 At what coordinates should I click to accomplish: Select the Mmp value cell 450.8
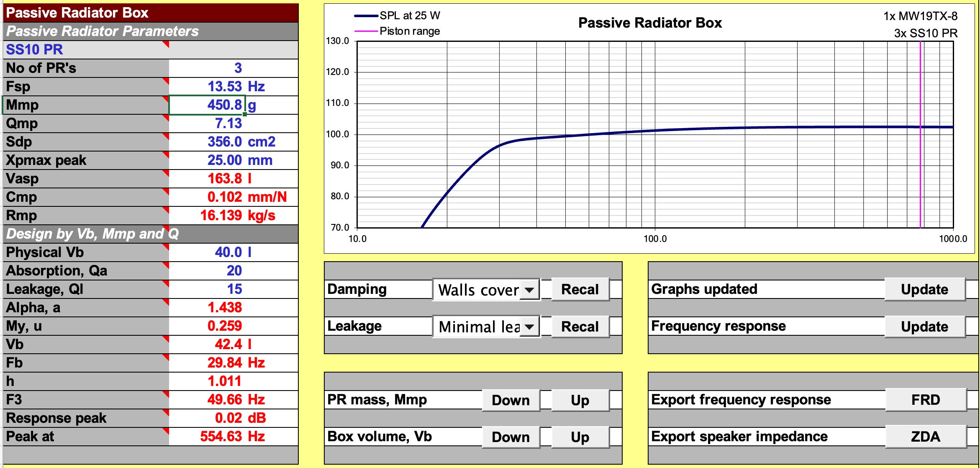point(207,105)
